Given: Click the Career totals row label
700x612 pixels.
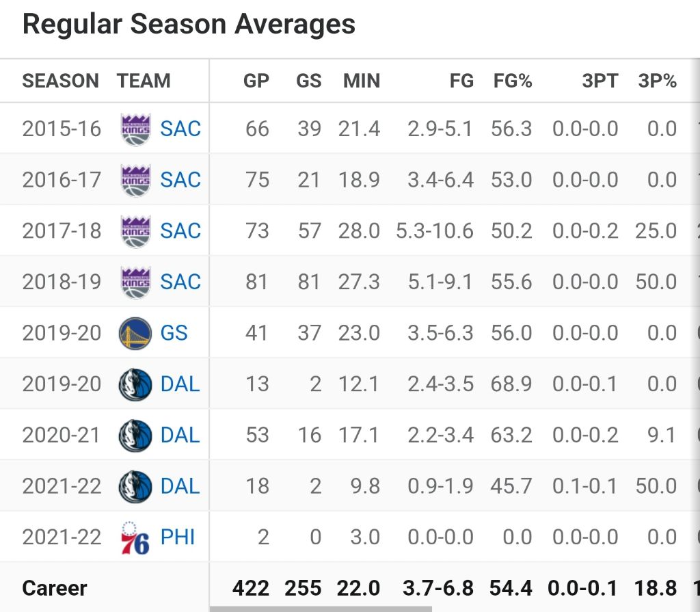Looking at the screenshot, I should coord(55,588).
